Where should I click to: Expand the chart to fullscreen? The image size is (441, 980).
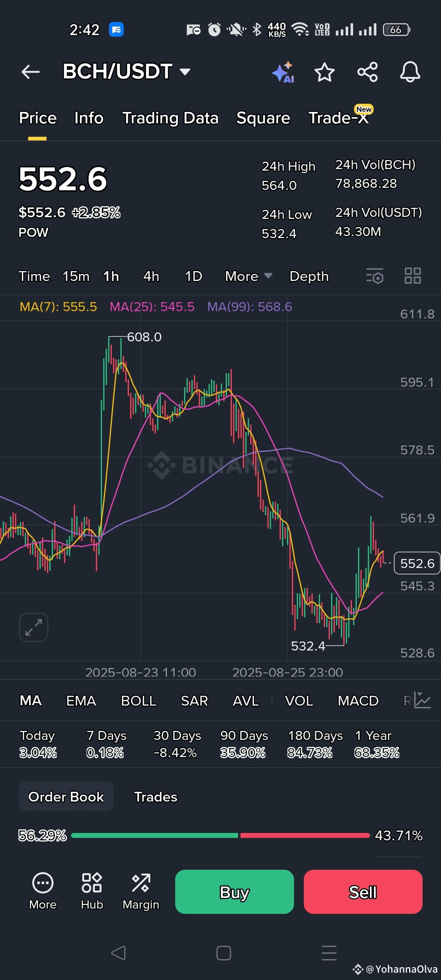coord(33,627)
